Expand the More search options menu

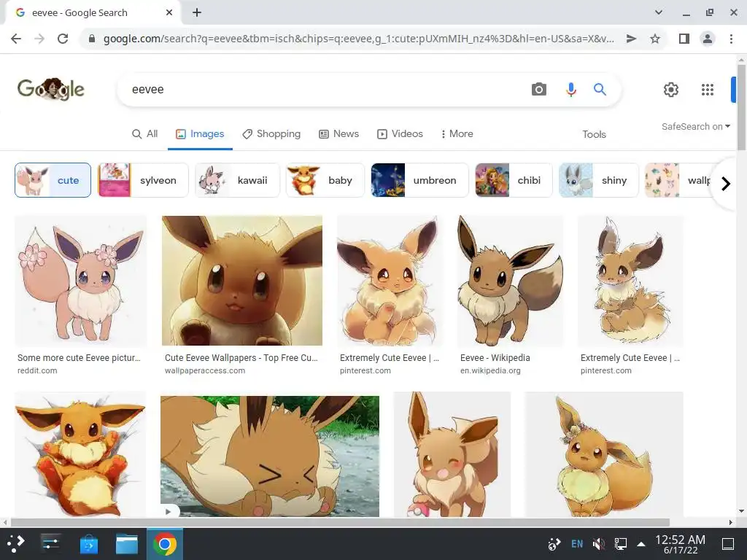457,134
